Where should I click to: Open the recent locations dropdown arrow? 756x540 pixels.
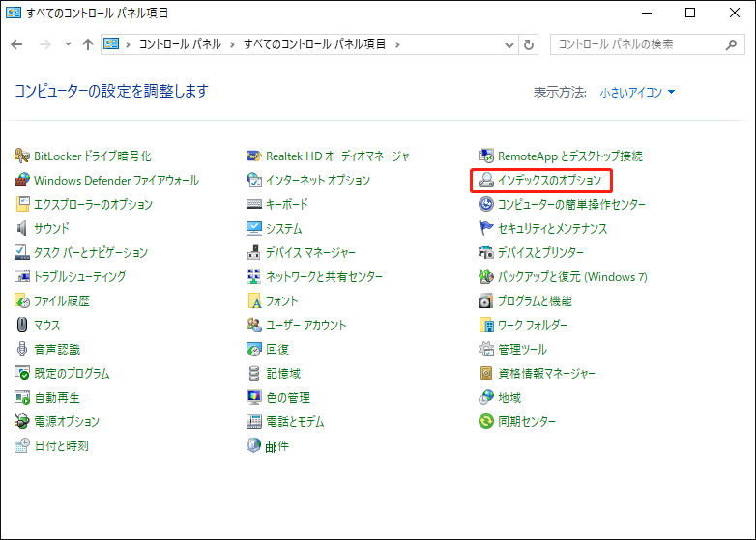[68, 44]
